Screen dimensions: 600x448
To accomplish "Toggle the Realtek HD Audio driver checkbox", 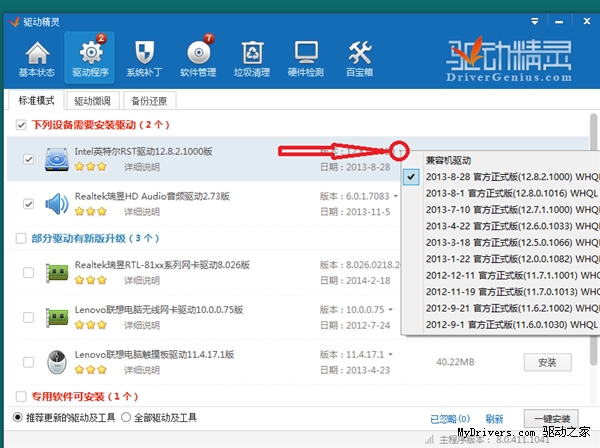I will [x=29, y=205].
